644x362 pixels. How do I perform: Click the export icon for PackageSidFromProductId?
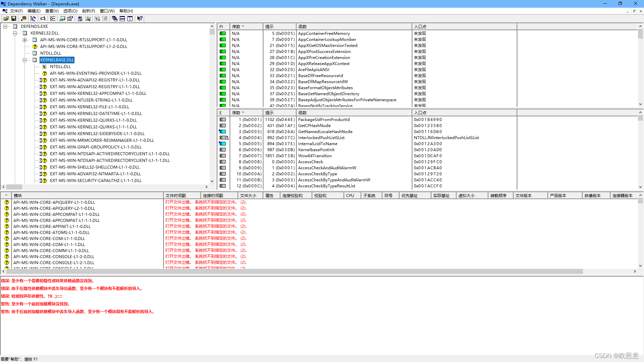coord(222,120)
